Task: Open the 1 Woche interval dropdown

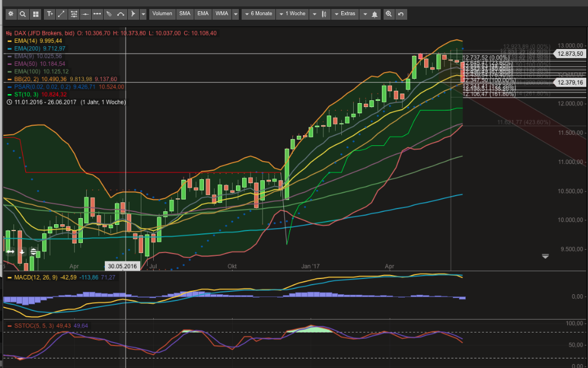Action: coord(293,14)
